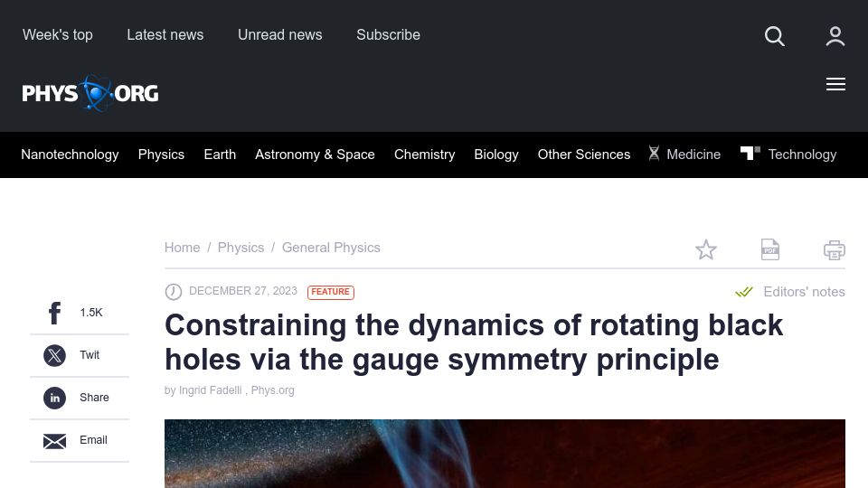The width and height of the screenshot is (868, 488).
Task: Print the article via printer icon
Action: tap(835, 250)
